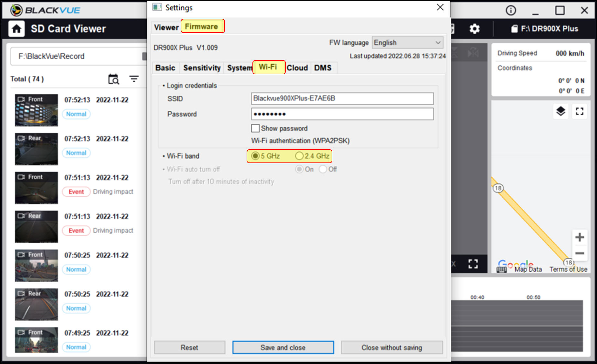Open the calendar search icon

113,79
